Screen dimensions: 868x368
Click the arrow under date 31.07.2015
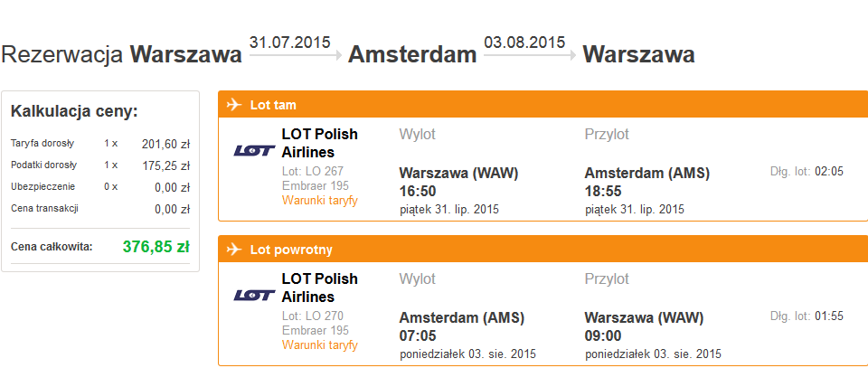click(x=295, y=55)
